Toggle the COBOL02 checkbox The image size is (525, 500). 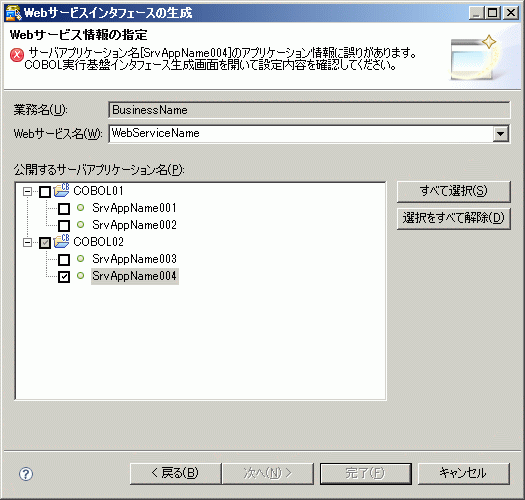point(45,243)
